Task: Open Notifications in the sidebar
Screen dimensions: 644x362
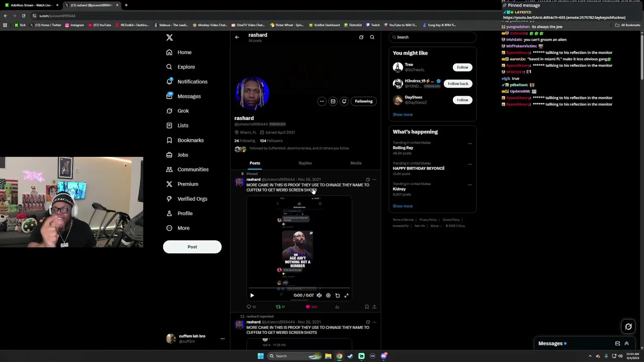Action: coord(187,81)
